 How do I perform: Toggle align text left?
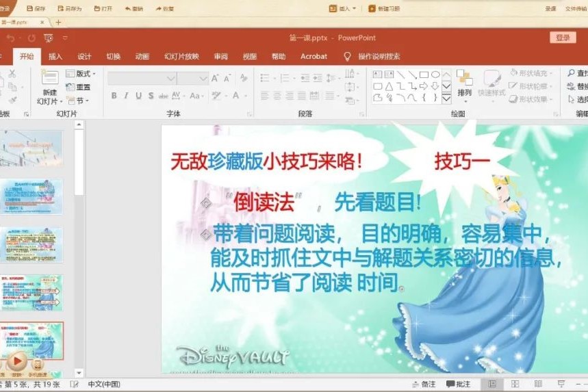tap(265, 96)
